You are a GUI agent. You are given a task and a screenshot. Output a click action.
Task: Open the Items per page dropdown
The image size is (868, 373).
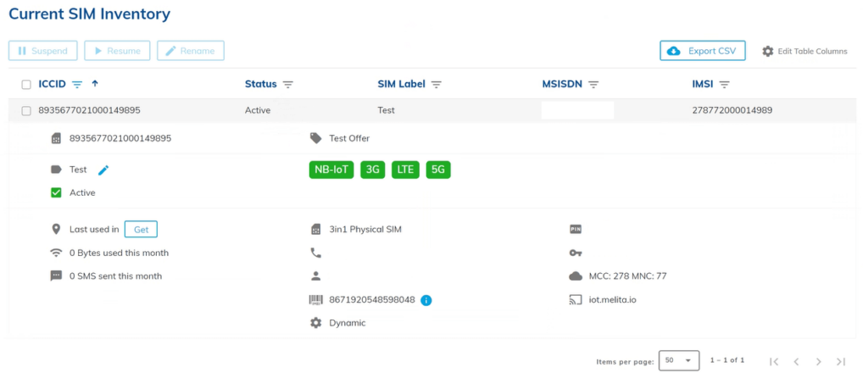(x=679, y=360)
